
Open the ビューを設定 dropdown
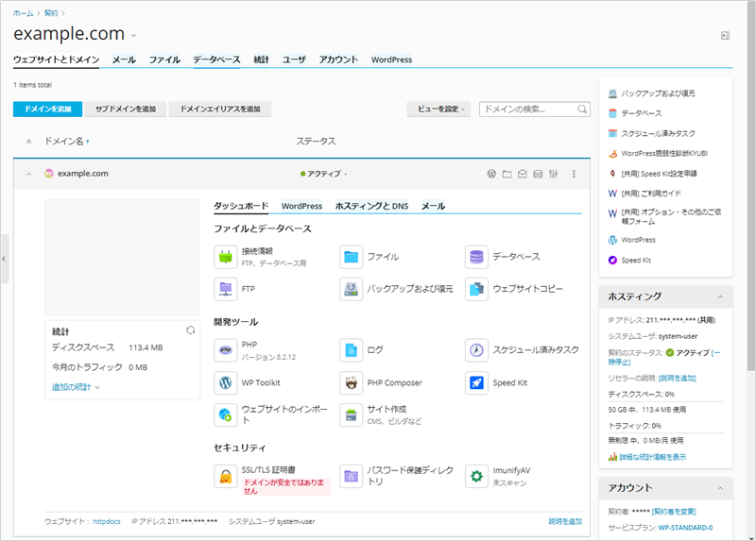[x=438, y=110]
